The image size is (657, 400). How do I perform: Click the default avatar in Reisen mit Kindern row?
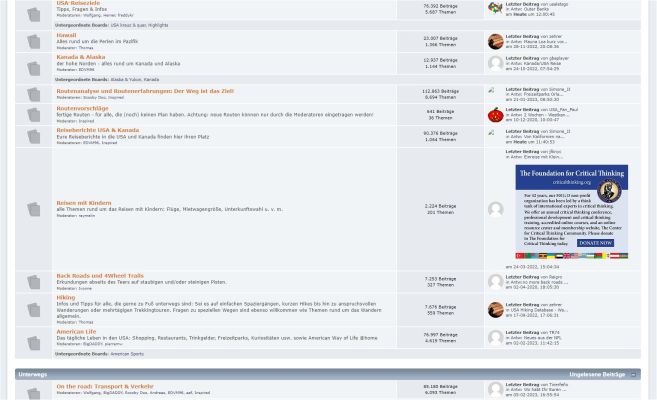495,209
